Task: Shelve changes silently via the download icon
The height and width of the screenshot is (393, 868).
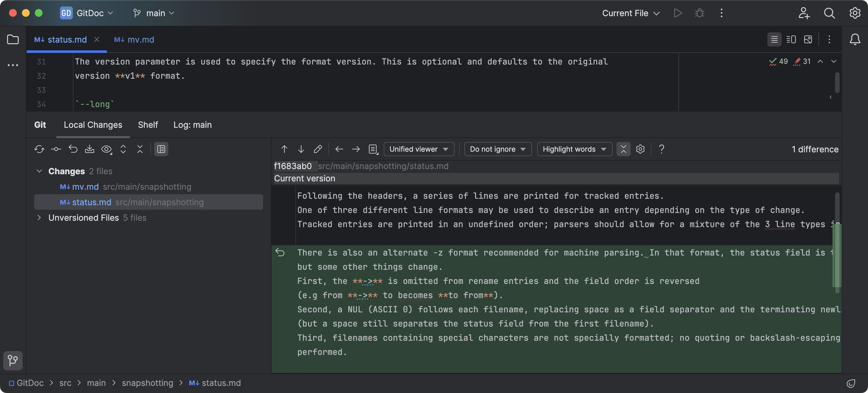Action: point(90,149)
